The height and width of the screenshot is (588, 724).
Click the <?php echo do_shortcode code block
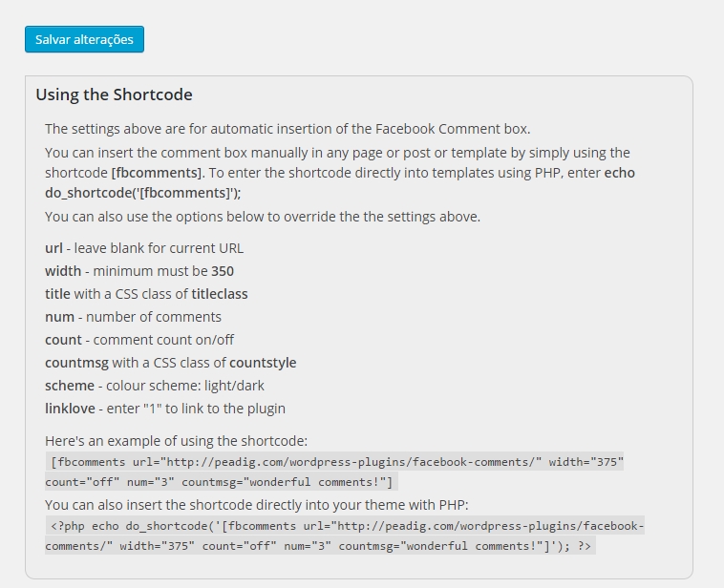[345, 535]
